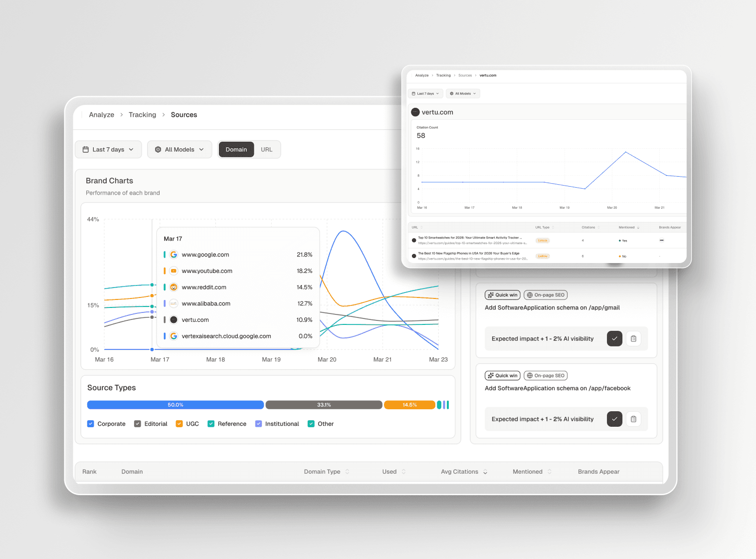Disable the UGC source type filter

click(x=179, y=423)
